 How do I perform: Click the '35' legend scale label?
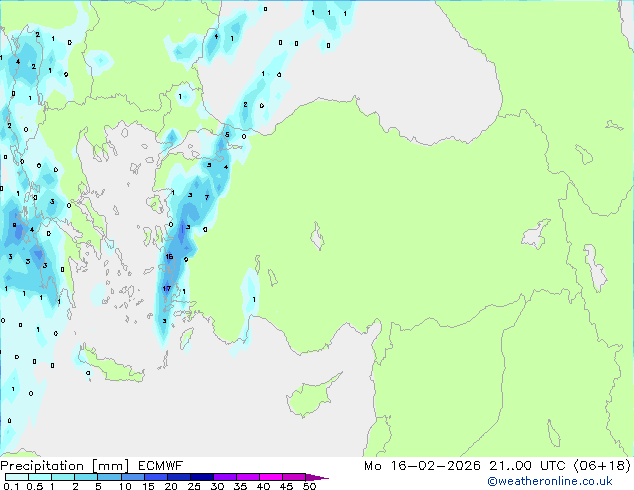coord(240,486)
